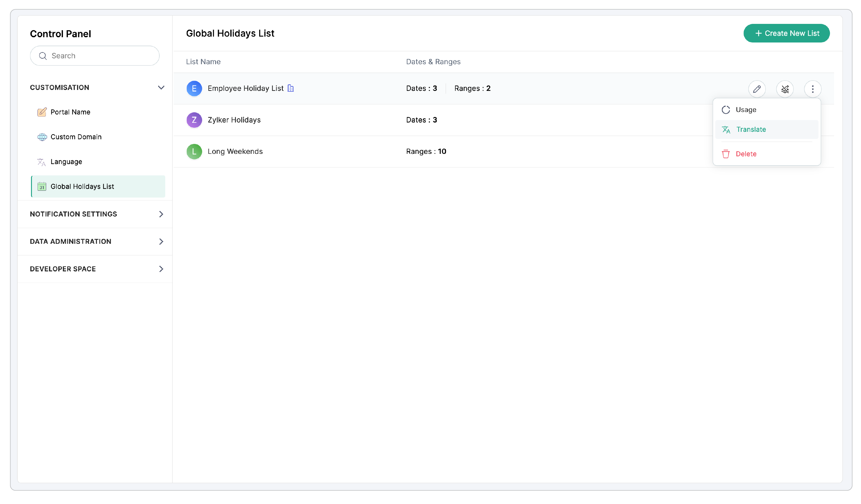Click the blue E avatar icon
This screenshot has width=861, height=504.
194,88
